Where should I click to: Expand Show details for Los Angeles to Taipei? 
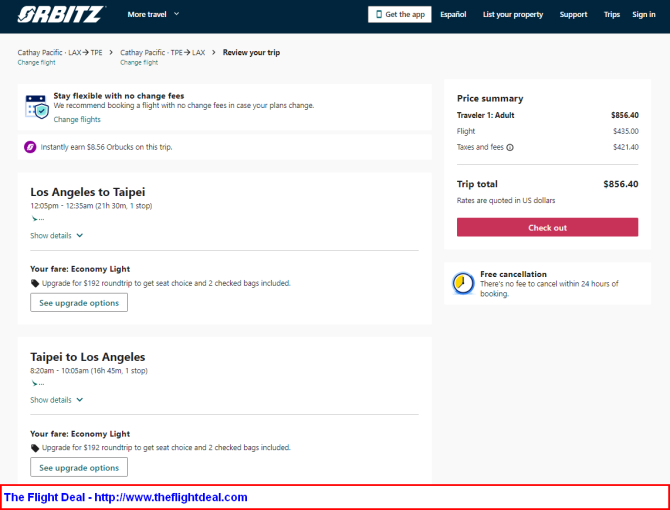click(x=56, y=235)
